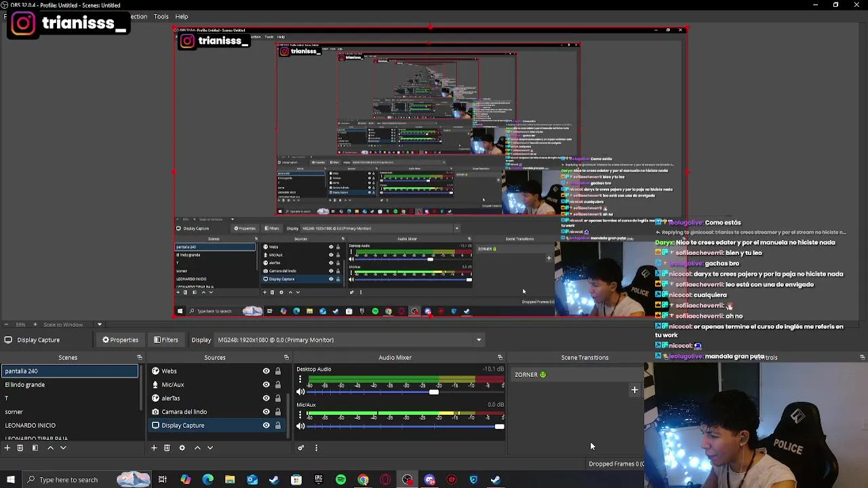Toggle lock on Camara del lindo source
Image resolution: width=868 pixels, height=488 pixels.
click(277, 411)
